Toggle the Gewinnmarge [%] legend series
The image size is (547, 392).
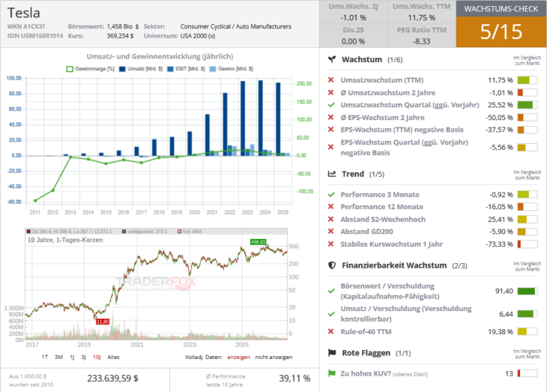point(91,69)
